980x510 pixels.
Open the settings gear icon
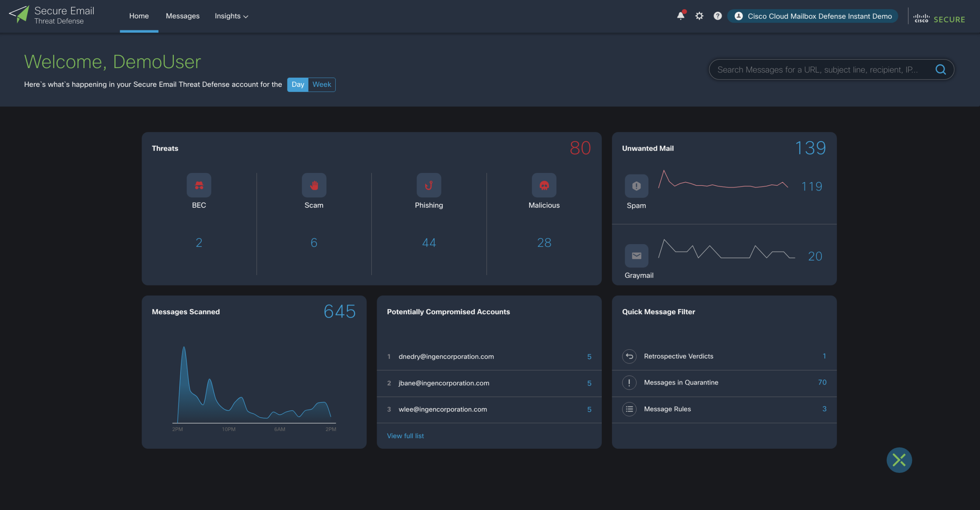tap(699, 16)
